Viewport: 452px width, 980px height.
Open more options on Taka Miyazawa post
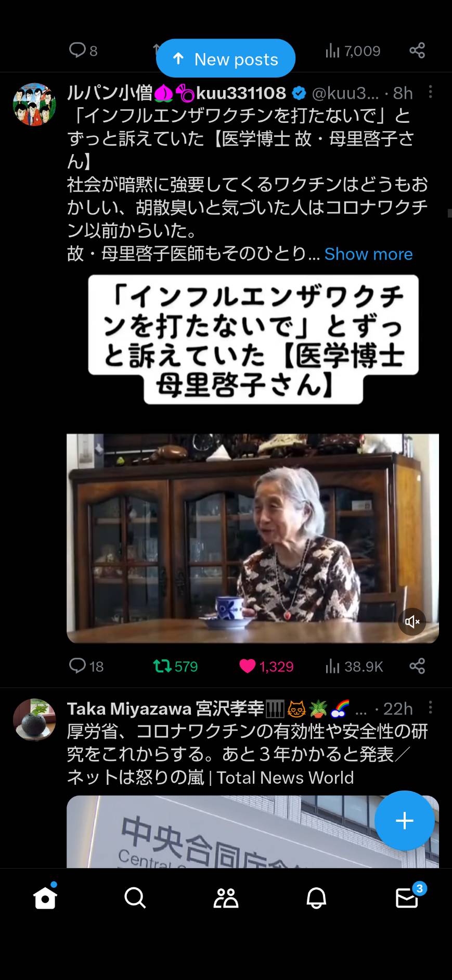430,707
